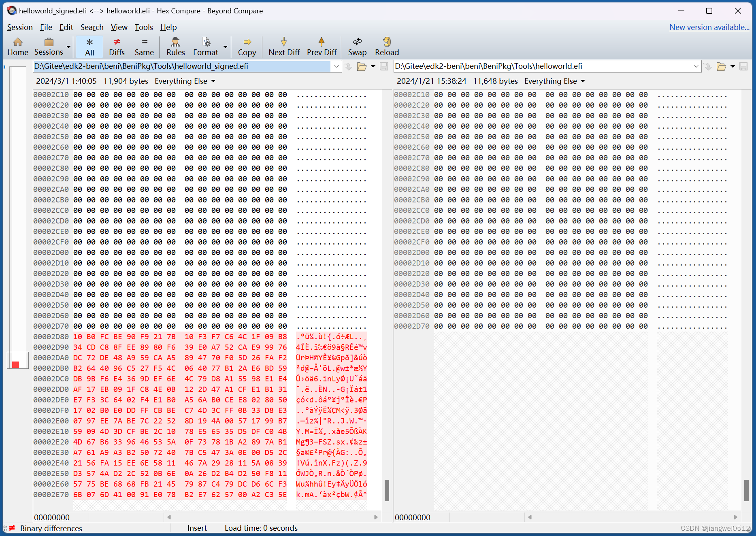
Task: Open the Search menu
Action: (92, 27)
